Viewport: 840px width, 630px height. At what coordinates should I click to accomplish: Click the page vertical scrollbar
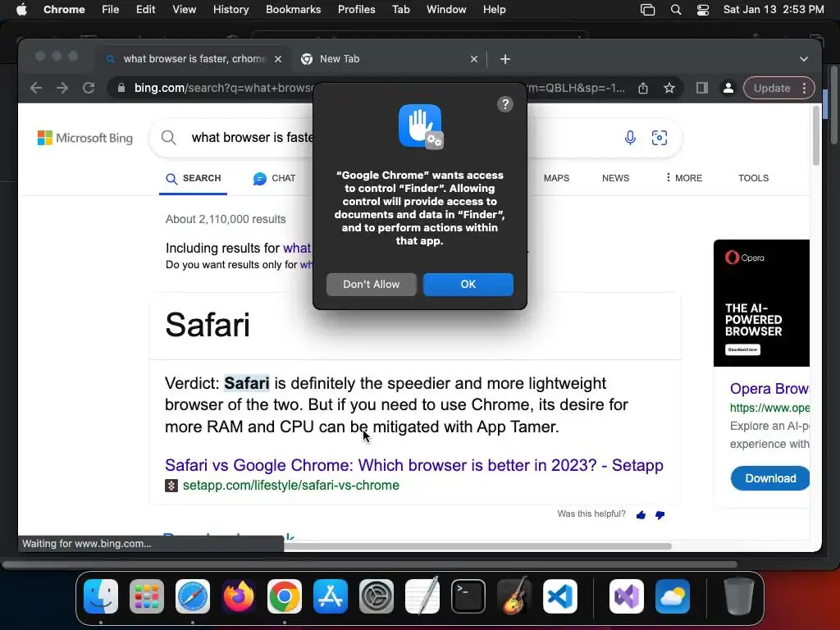click(816, 135)
